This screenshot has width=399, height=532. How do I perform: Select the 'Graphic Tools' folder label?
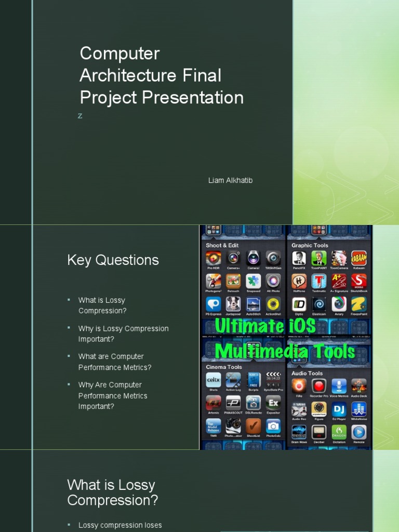point(310,245)
